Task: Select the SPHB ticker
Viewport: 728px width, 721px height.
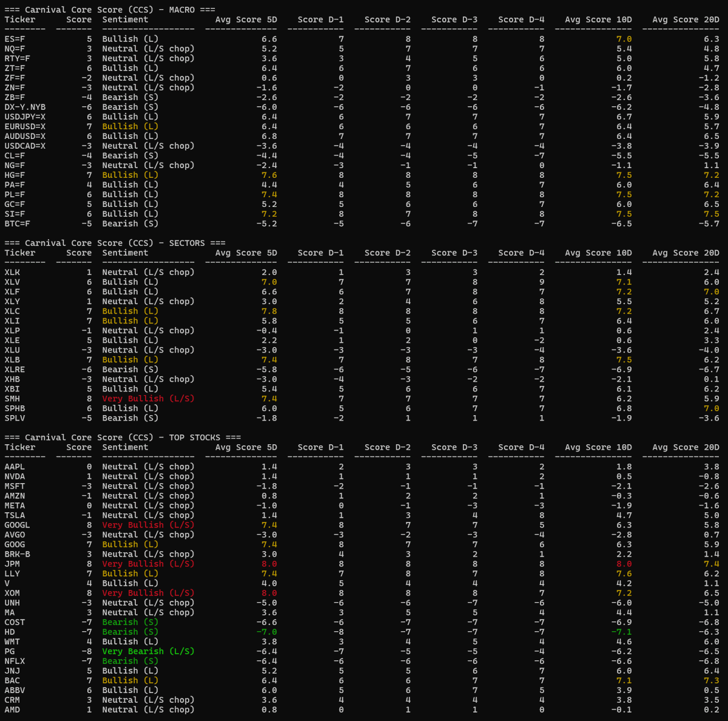Action: [15, 408]
